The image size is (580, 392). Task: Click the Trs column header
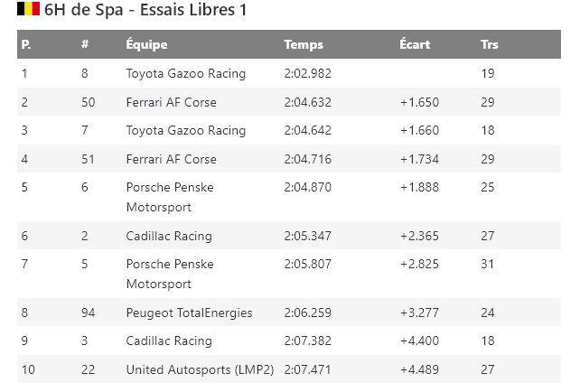coord(489,44)
